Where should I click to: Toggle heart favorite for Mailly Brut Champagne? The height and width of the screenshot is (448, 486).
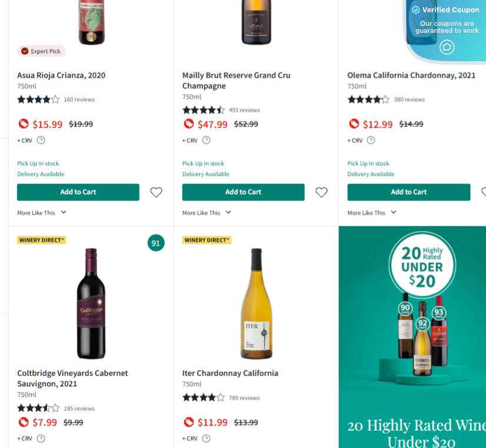pyautogui.click(x=321, y=192)
